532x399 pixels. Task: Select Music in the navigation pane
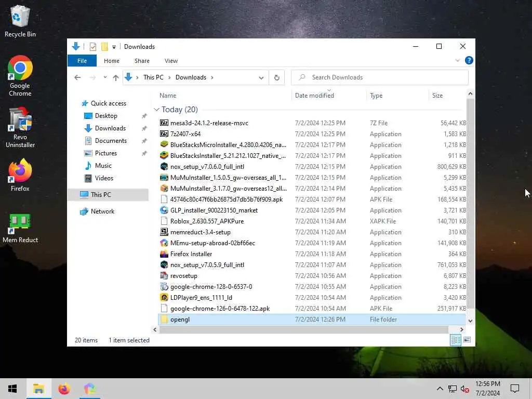(103, 166)
